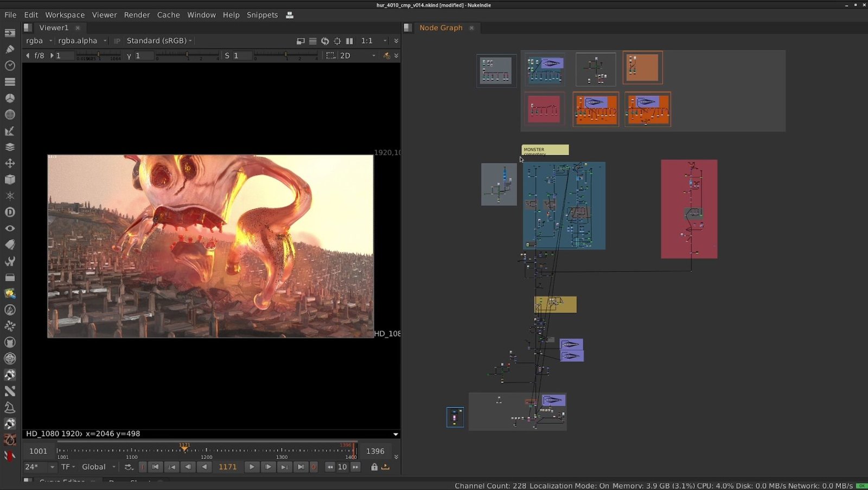Open the Transform nodes move icon
This screenshot has height=490, width=868.
pyautogui.click(x=10, y=163)
